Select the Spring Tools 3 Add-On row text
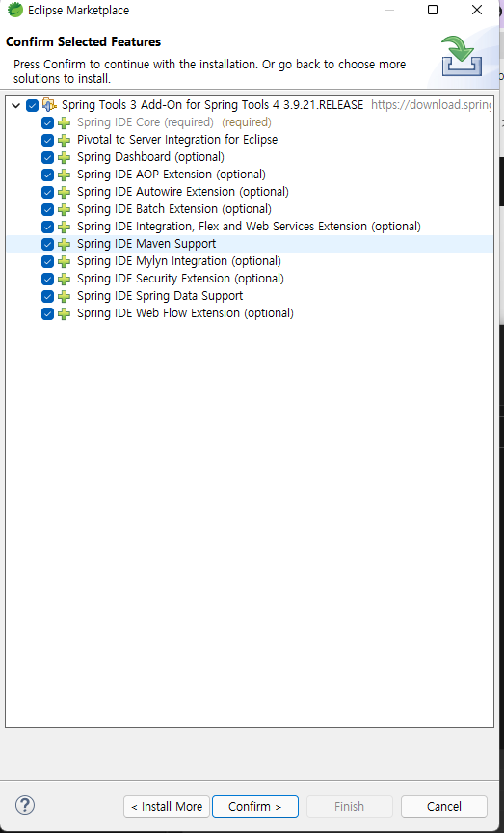The image size is (504, 833). click(x=212, y=105)
